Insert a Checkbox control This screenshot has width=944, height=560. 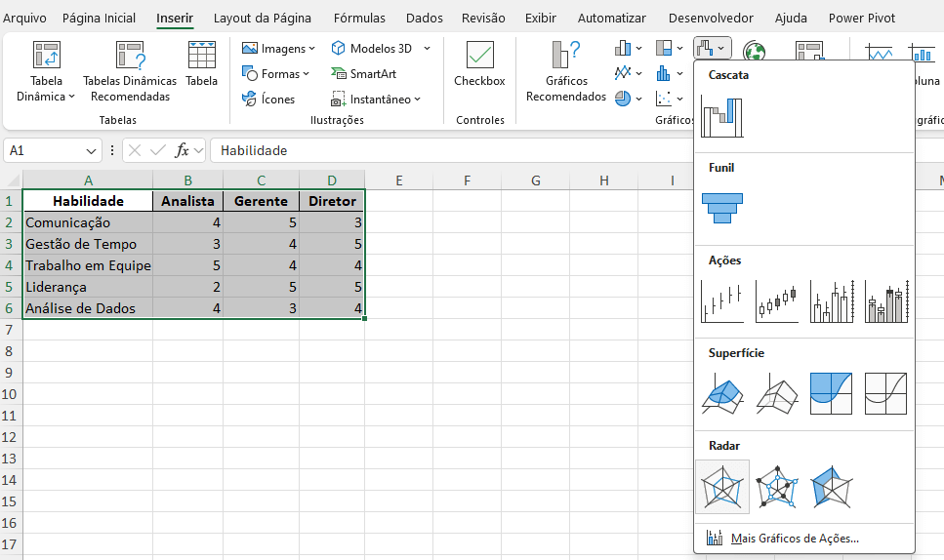click(479, 65)
